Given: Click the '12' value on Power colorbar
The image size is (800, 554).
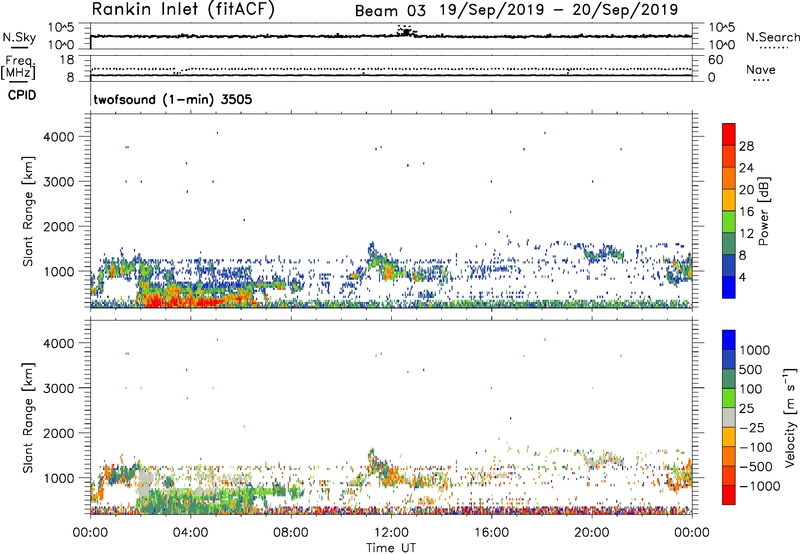Looking at the screenshot, I should click(746, 234).
